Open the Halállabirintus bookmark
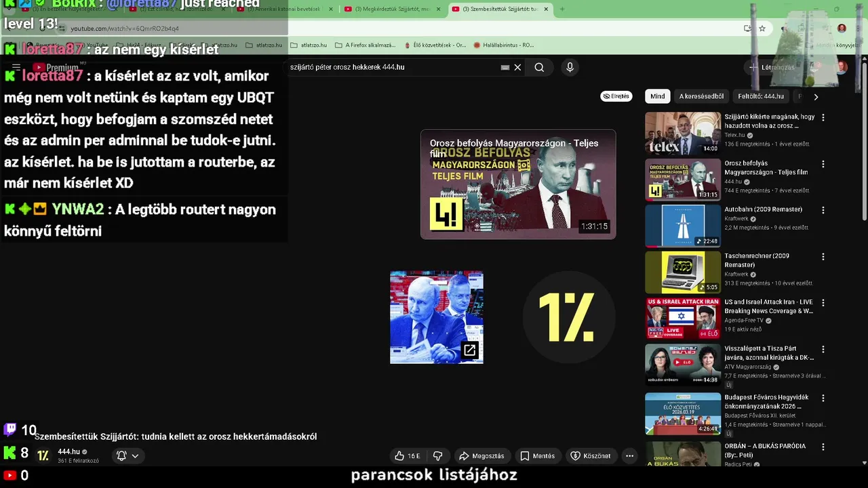 click(504, 45)
